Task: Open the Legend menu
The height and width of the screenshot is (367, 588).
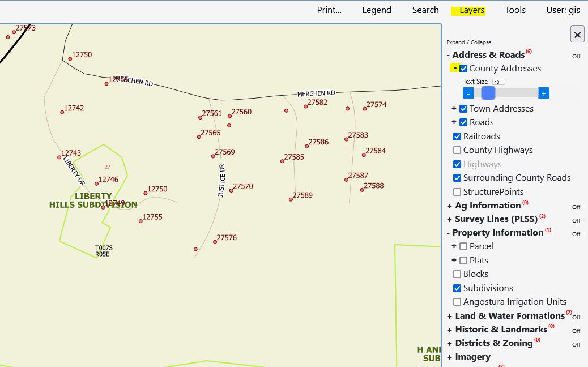Action: 377,10
